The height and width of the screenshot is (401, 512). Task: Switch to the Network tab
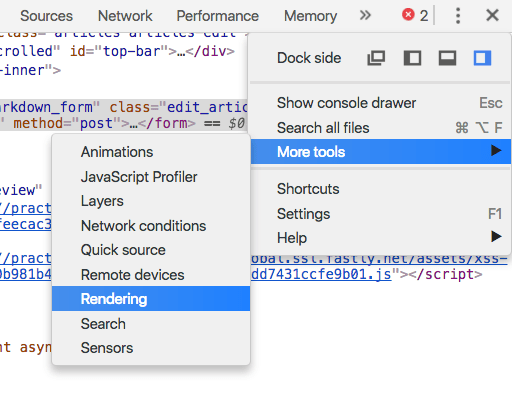click(125, 16)
